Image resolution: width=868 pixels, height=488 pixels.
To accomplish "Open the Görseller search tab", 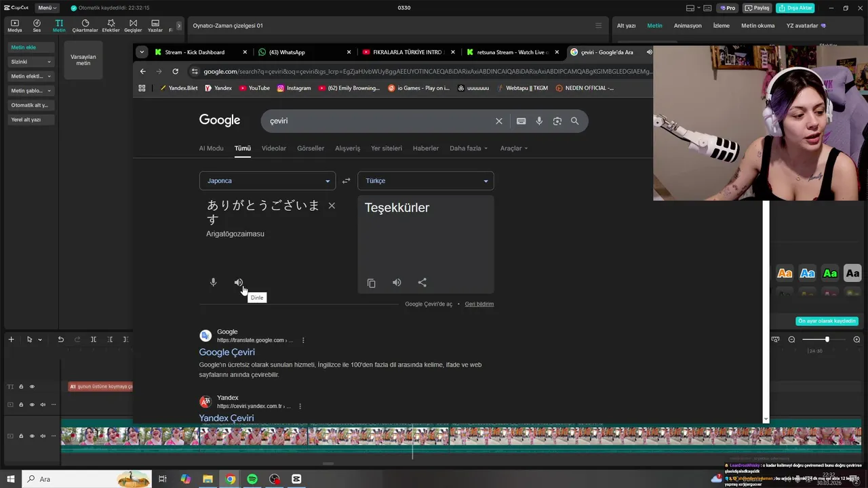I will coord(311,148).
